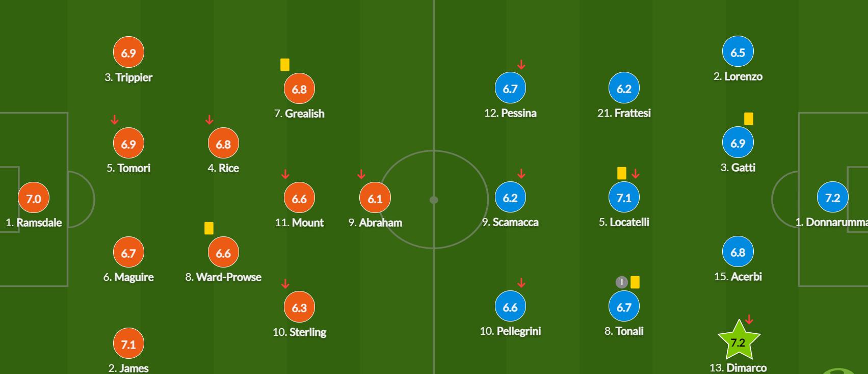
Task: Open the Lorenzo player name link
Action: coord(738,76)
